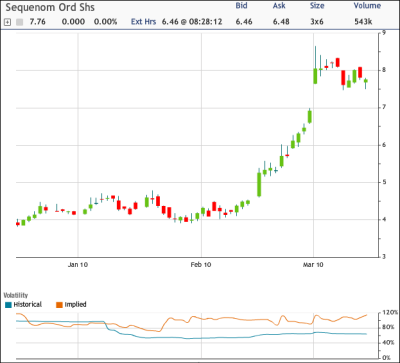Viewport: 400px width, 363px height.
Task: Click the Implied legend label
Action: click(75, 304)
